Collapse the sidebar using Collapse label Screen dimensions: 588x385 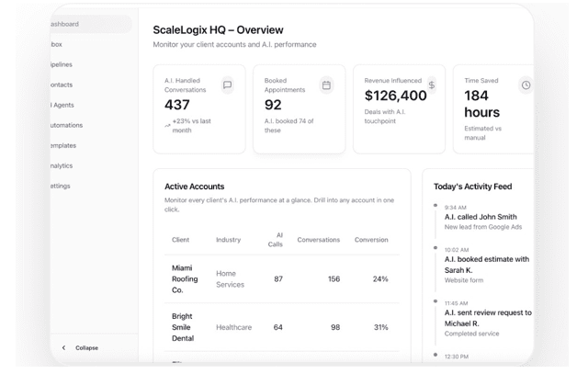[x=86, y=348]
